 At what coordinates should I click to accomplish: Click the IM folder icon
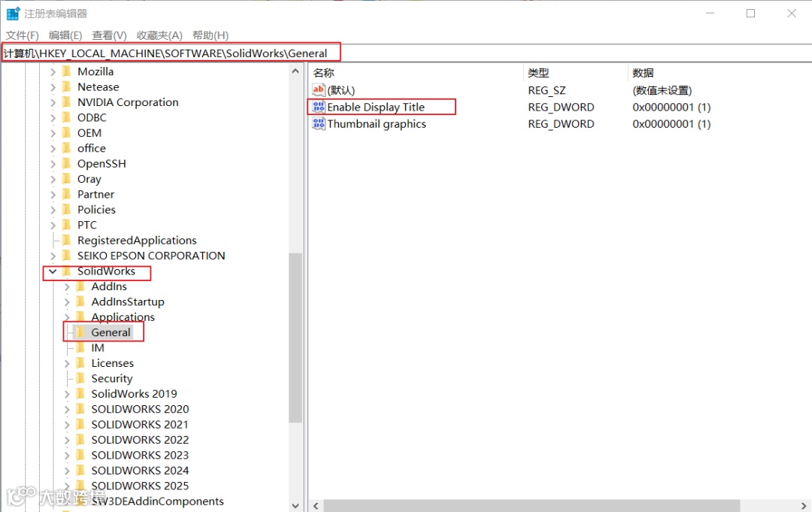[x=80, y=348]
